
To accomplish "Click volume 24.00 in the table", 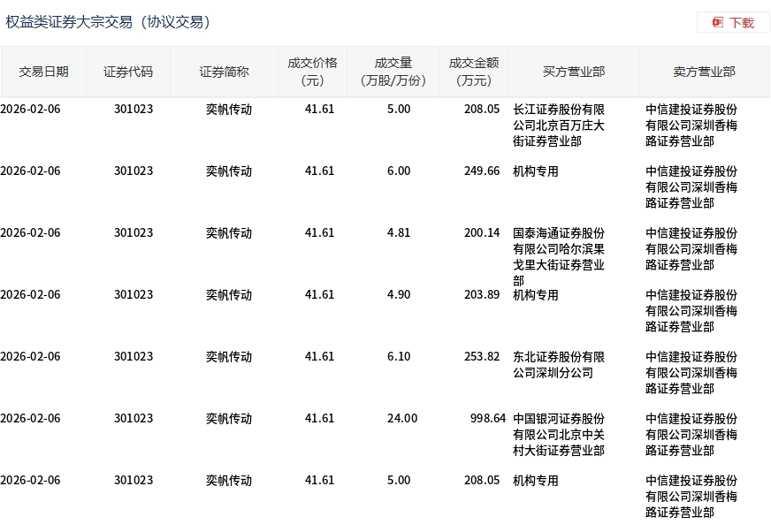I will click(402, 419).
